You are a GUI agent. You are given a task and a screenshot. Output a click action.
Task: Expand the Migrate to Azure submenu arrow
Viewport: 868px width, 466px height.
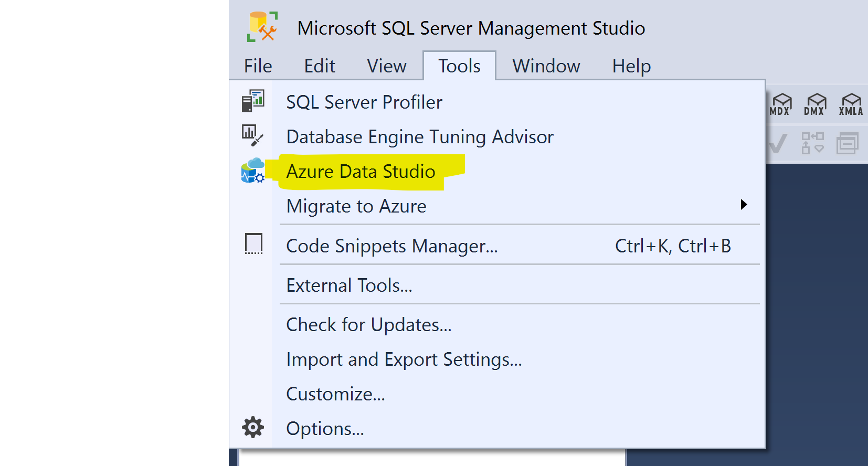click(x=744, y=205)
